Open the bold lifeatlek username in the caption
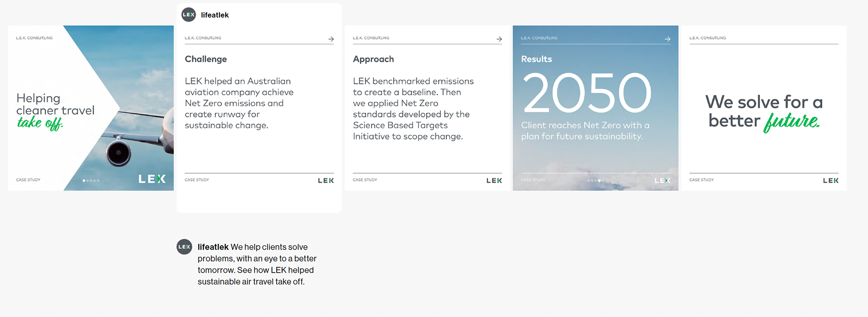Image resolution: width=868 pixels, height=317 pixels. coord(213,247)
